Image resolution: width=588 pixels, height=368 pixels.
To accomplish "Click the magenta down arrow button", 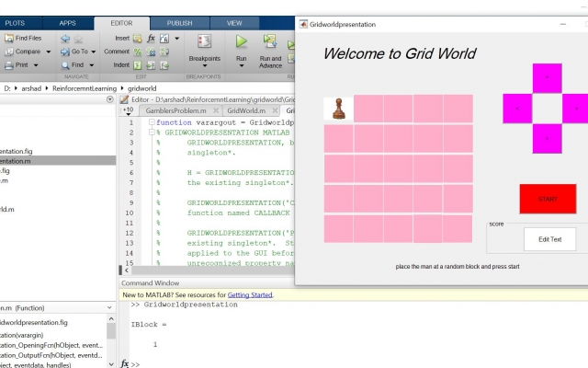I will pos(548,139).
